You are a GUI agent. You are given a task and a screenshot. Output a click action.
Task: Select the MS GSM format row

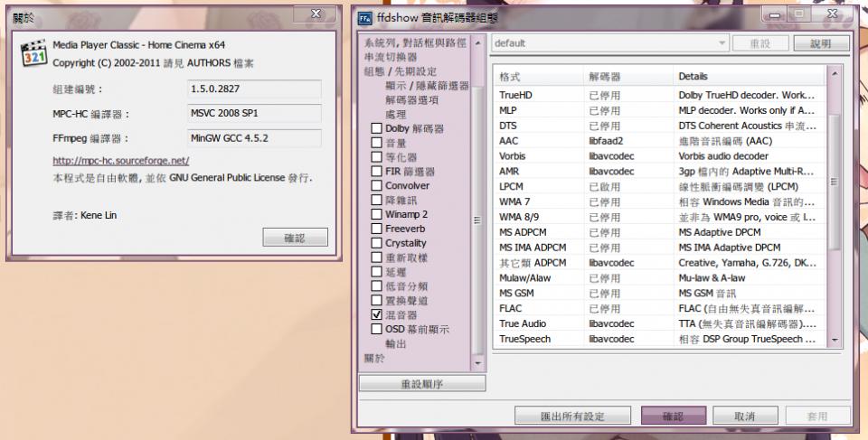[x=660, y=294]
